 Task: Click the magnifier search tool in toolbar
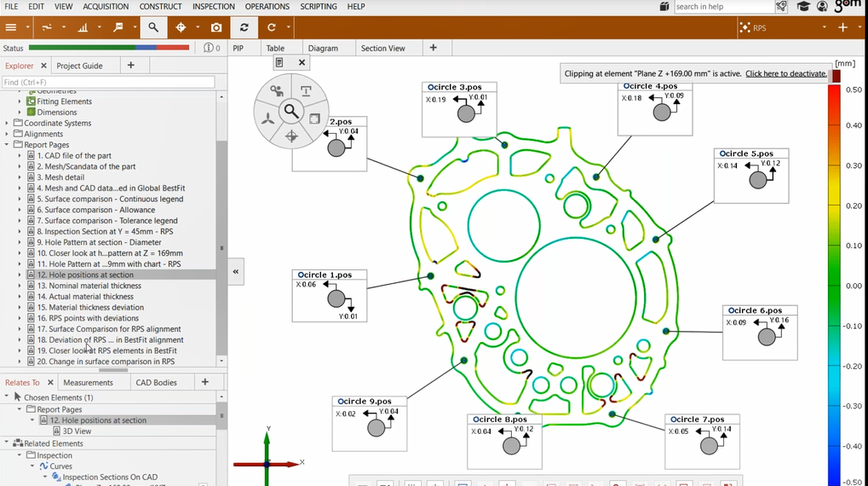(153, 27)
